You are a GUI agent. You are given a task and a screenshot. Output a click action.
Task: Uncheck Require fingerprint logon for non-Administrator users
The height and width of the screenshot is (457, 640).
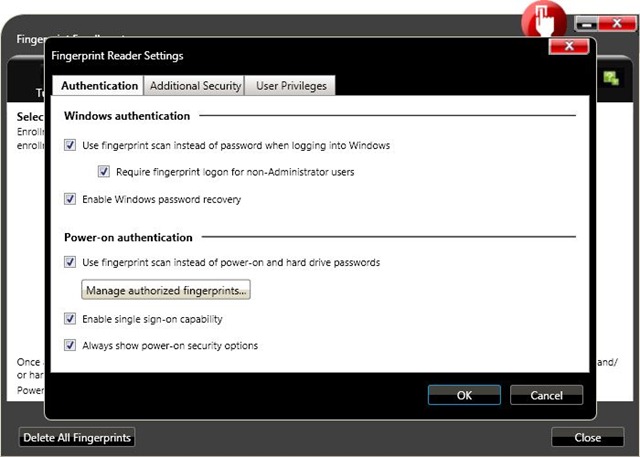click(104, 172)
